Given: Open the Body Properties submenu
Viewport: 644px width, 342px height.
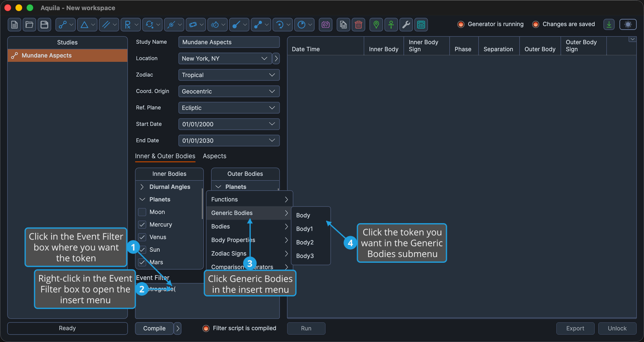Looking at the screenshot, I should [249, 240].
